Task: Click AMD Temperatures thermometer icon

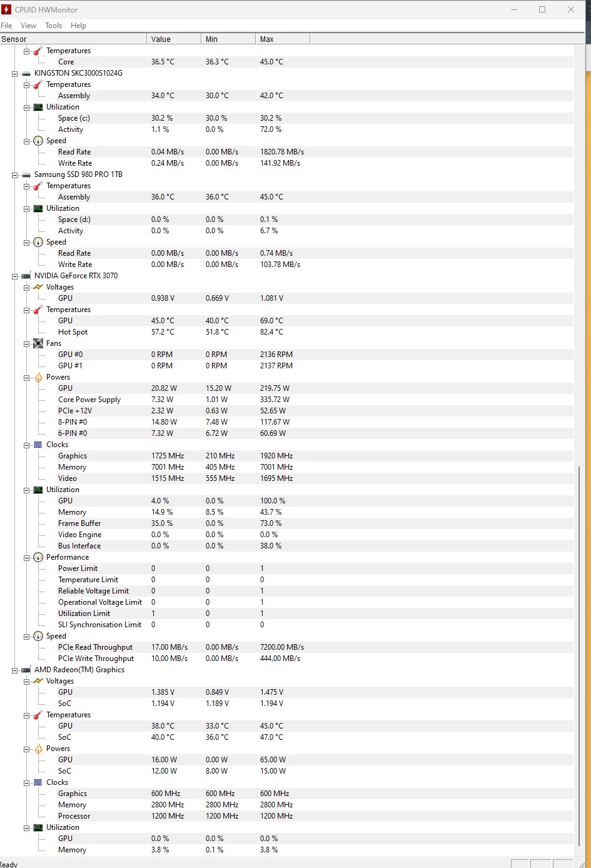Action: tap(38, 715)
